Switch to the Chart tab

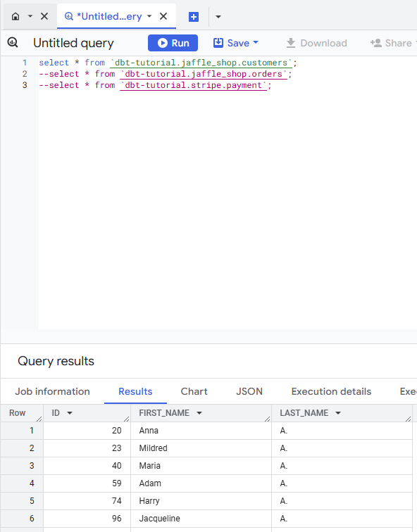pyautogui.click(x=194, y=391)
